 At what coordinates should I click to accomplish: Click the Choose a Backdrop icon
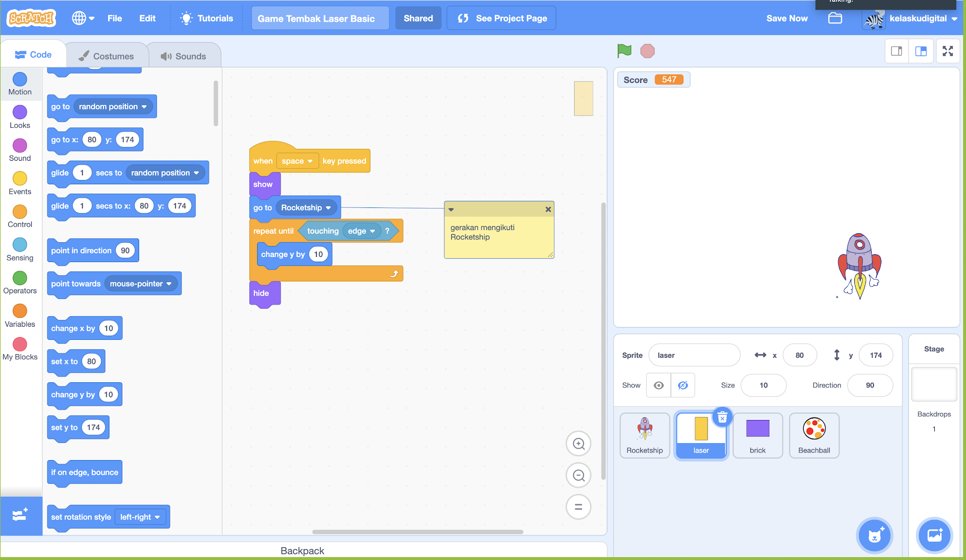(934, 535)
